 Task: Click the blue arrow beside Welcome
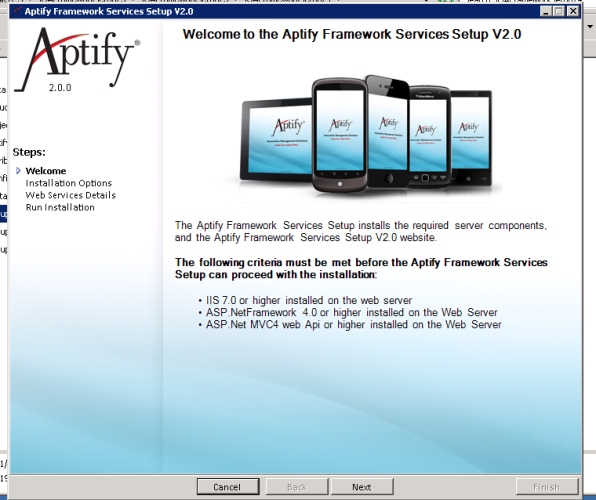18,170
